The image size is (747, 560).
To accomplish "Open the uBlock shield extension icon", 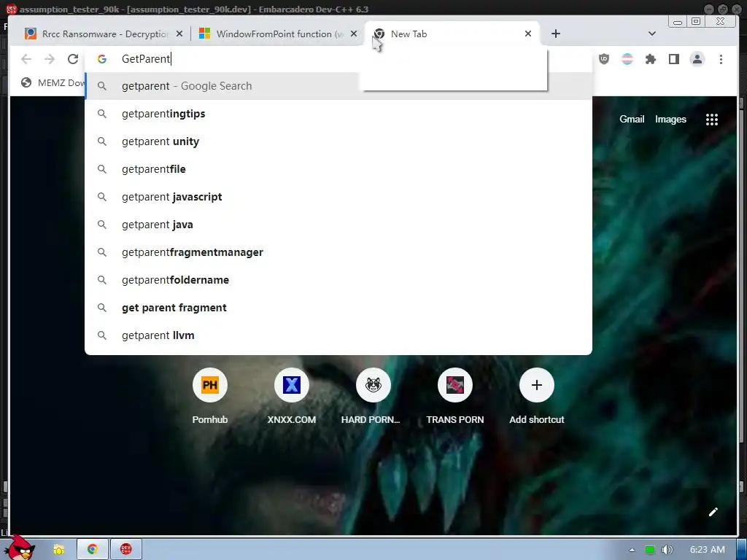I will pos(604,59).
